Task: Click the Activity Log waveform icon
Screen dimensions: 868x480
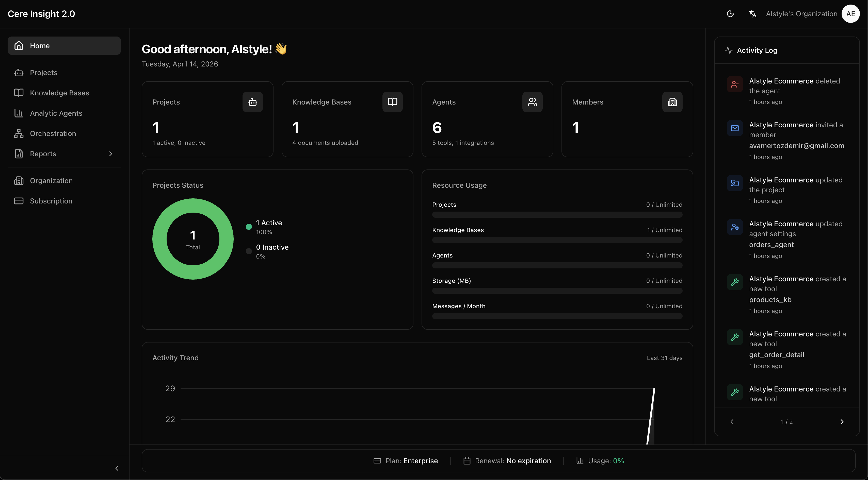Action: pyautogui.click(x=729, y=50)
